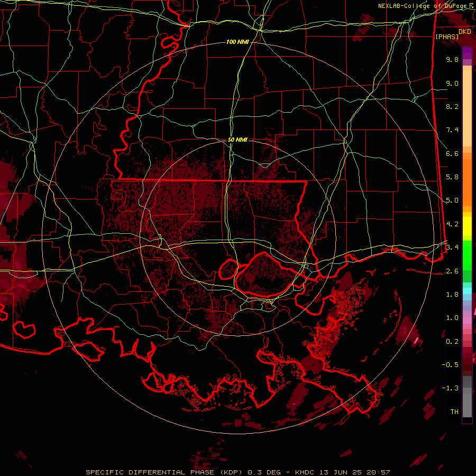The width and height of the screenshot is (476, 476).
Task: Click the 5.8 value on the scale
Action: coord(452,177)
